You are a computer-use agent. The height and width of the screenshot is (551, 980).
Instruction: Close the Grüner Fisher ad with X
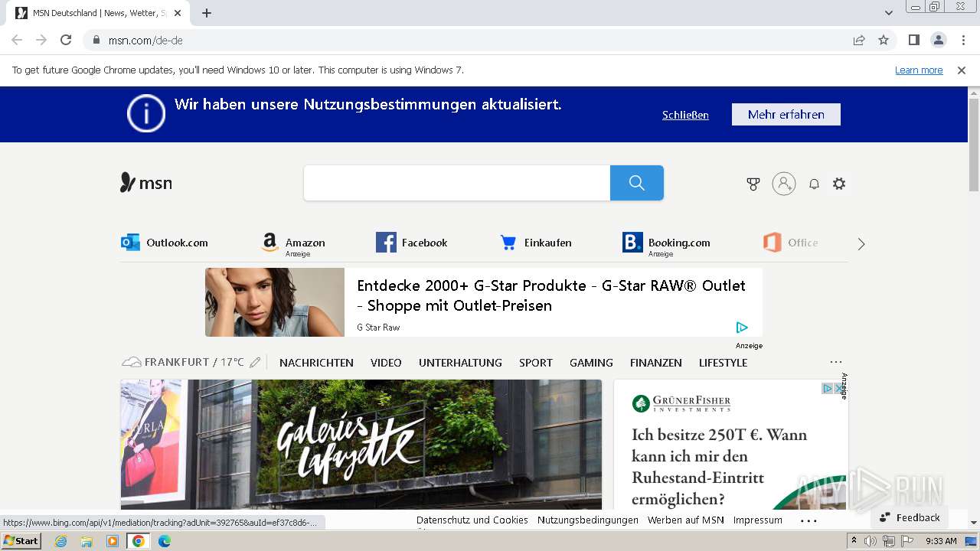click(x=840, y=389)
